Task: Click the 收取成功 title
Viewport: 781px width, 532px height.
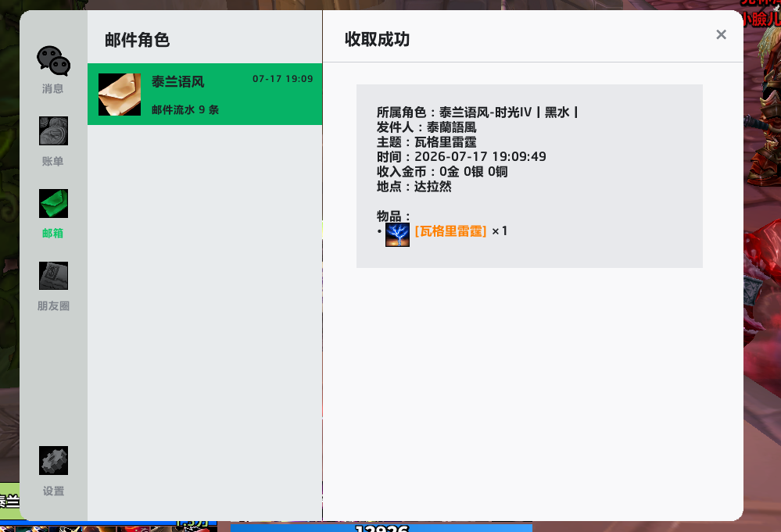Action: click(x=377, y=39)
